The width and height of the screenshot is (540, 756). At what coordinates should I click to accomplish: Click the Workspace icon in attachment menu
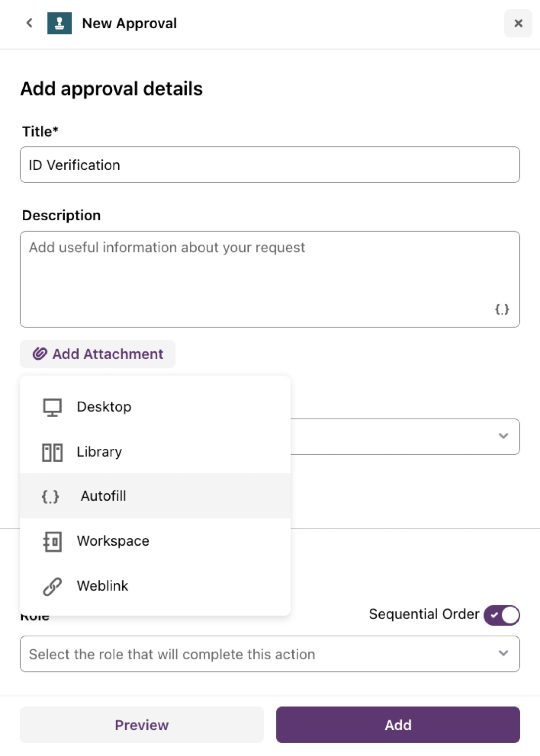(52, 541)
